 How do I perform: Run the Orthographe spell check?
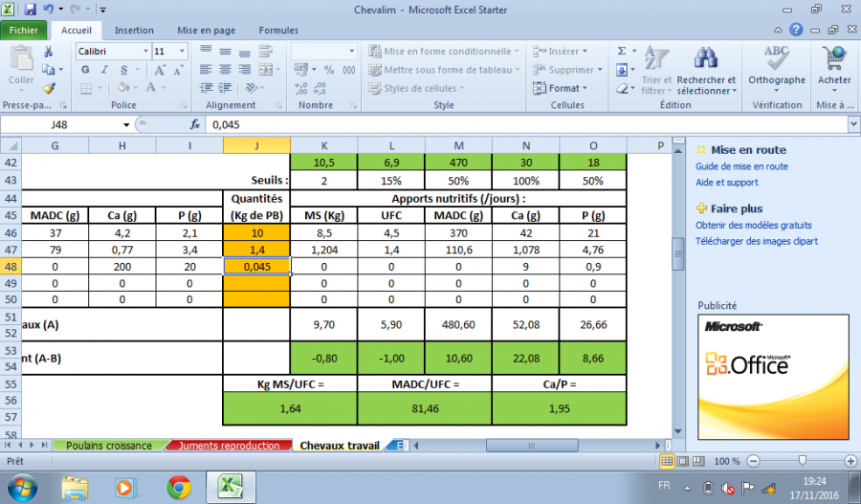point(776,65)
